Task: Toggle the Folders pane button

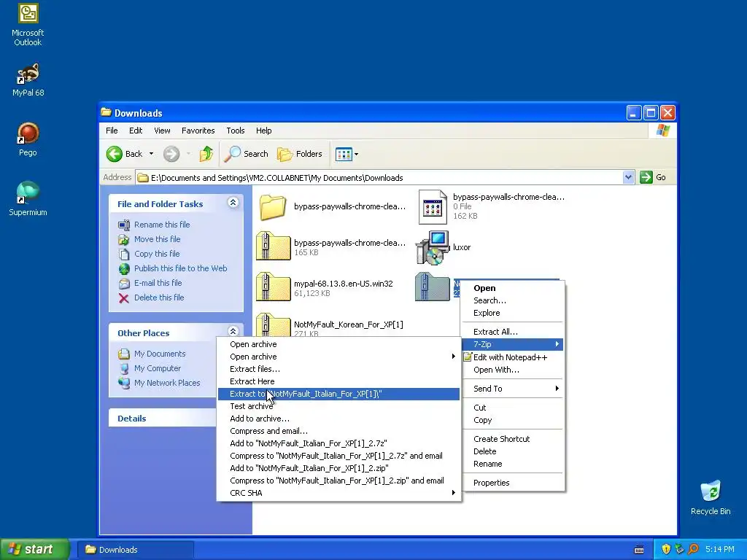Action: point(300,154)
